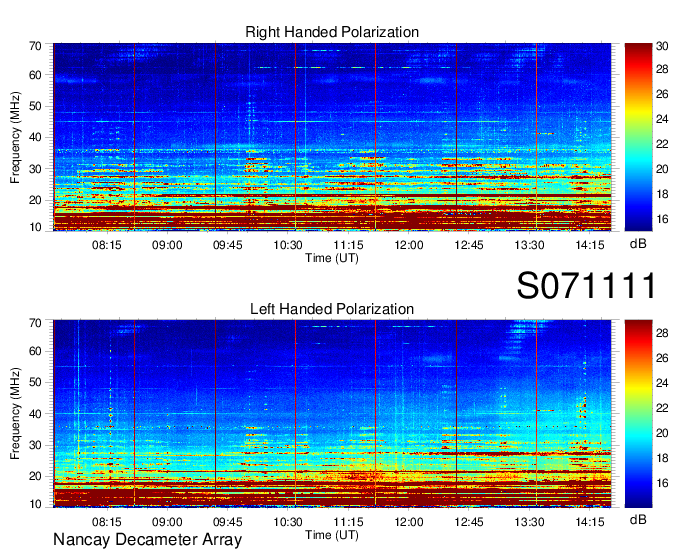Click the 22 dB value on lower colorbar
Image resolution: width=680 pixels, height=552 pixels.
click(662, 408)
